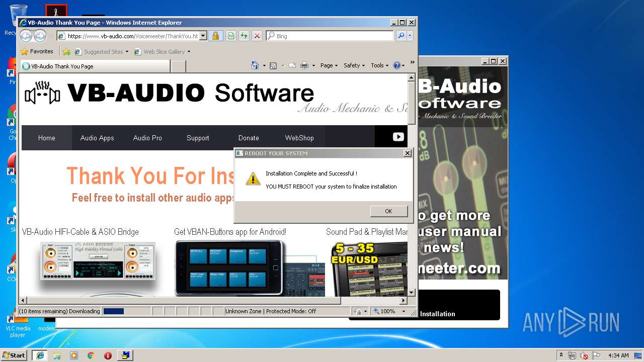Click the YouTube icon on website
Screen dimensions: 644x362
pyautogui.click(x=398, y=137)
